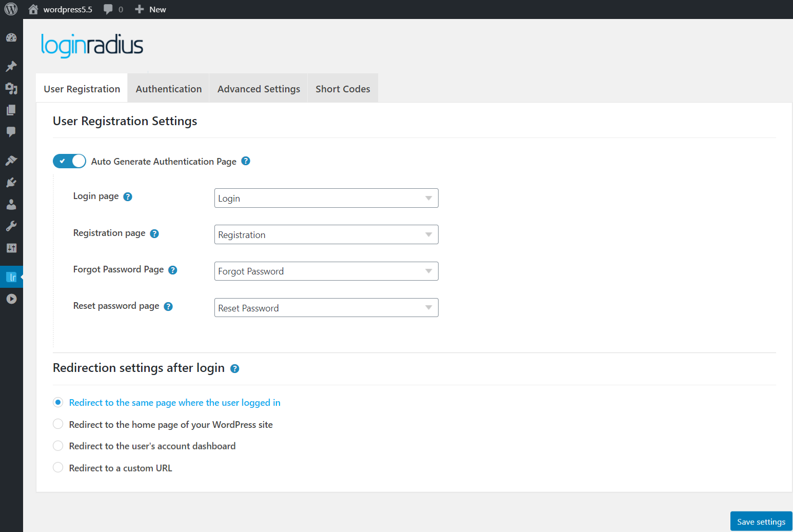Screen dimensions: 793x532
Task: Open the Forgot Password page dropdown
Action: pos(326,271)
